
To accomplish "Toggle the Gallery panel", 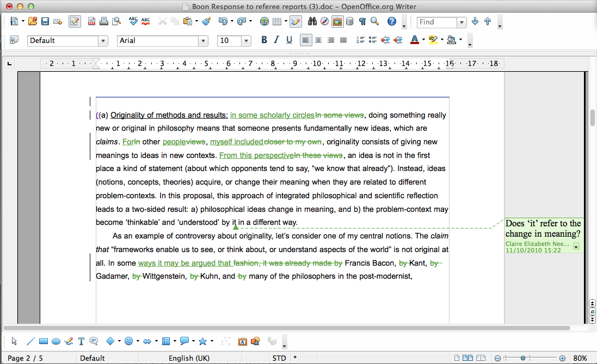I will tap(337, 21).
